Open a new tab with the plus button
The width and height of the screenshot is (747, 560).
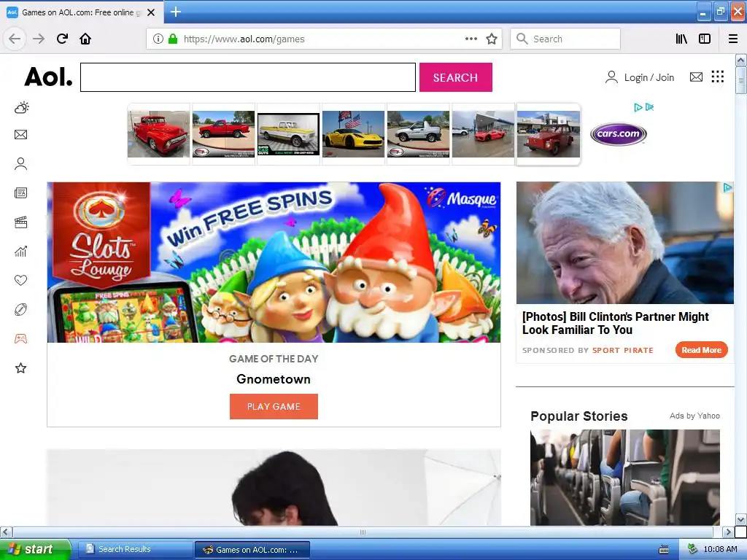pos(176,12)
